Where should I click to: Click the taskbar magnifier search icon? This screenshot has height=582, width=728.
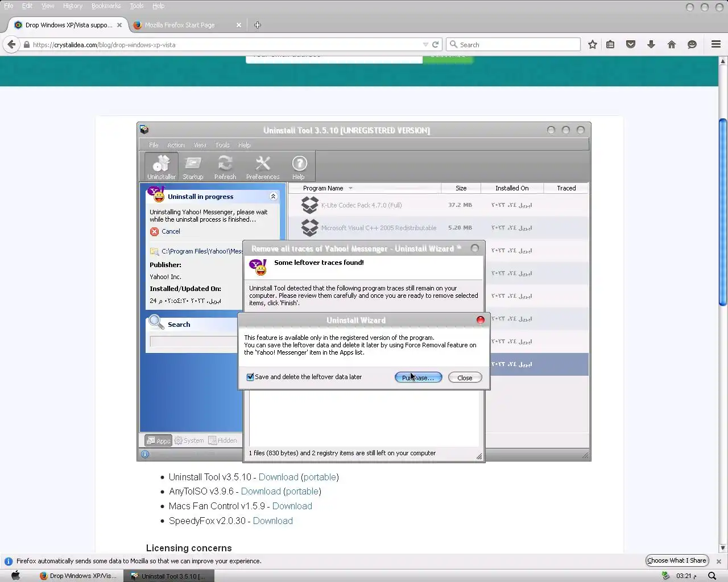point(712,576)
